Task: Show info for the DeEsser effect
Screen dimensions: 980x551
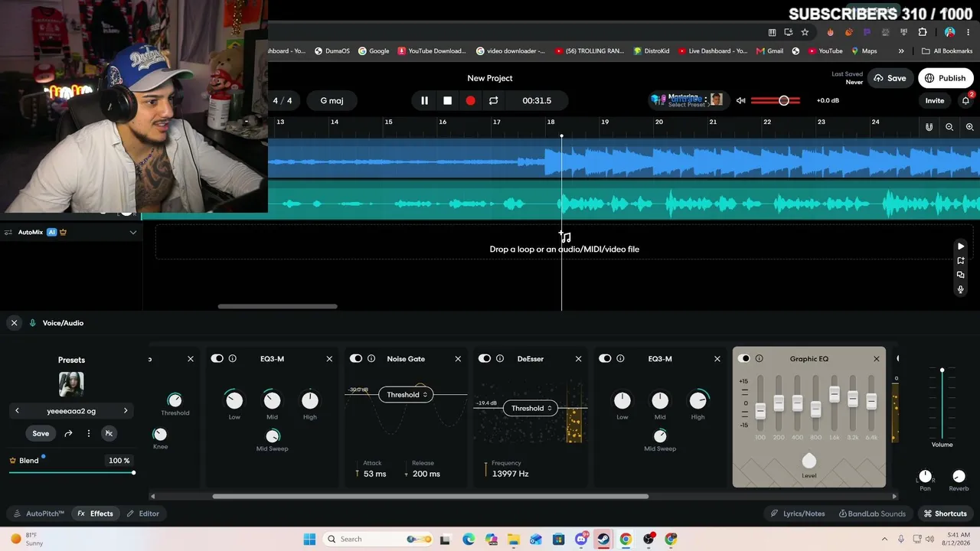Action: coord(500,358)
